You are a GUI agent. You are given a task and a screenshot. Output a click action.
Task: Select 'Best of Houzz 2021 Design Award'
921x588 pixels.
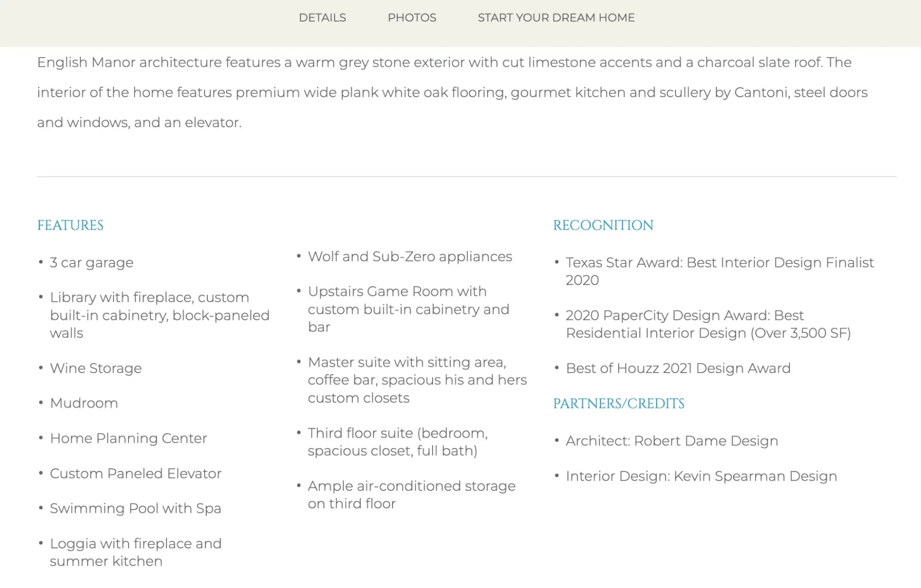pyautogui.click(x=678, y=368)
